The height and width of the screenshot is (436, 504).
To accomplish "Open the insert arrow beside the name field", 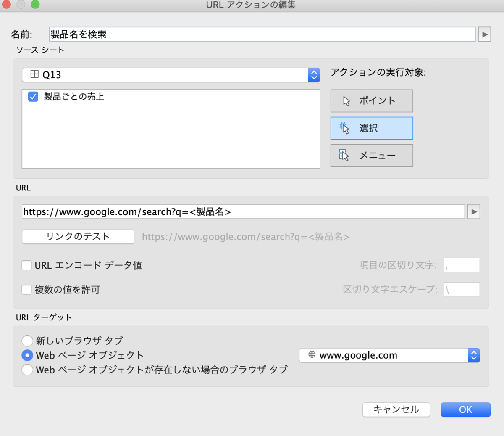I will pyautogui.click(x=485, y=34).
